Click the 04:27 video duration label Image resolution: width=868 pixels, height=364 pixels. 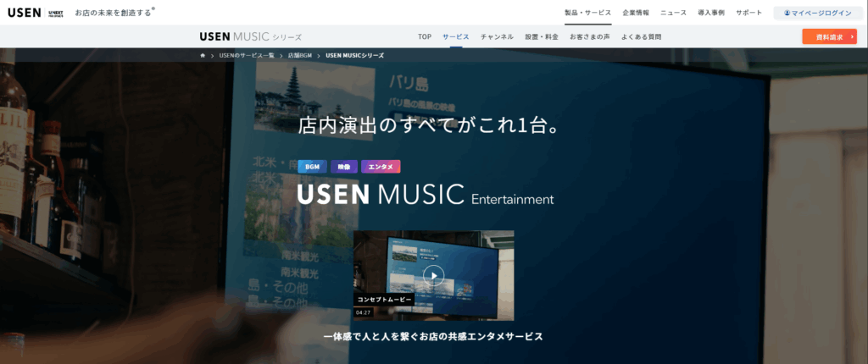click(x=363, y=312)
